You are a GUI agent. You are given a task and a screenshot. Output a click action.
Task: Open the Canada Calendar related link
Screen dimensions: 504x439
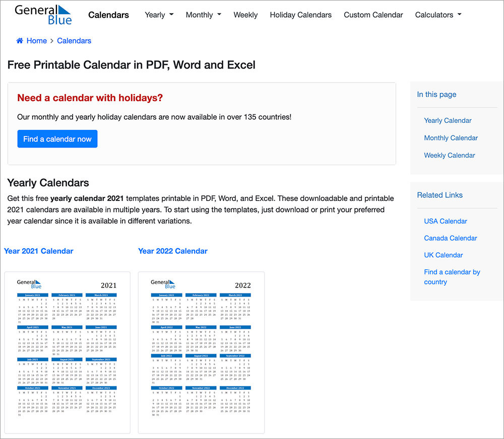coord(450,238)
